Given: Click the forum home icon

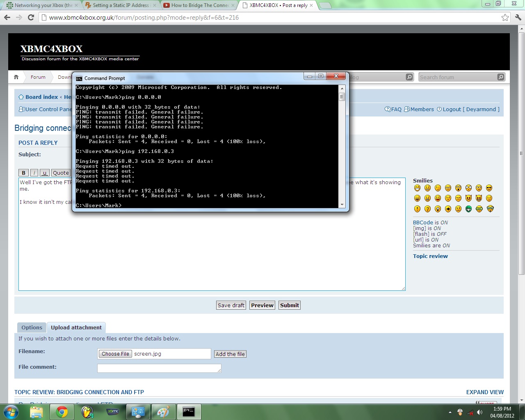Looking at the screenshot, I should 16,77.
